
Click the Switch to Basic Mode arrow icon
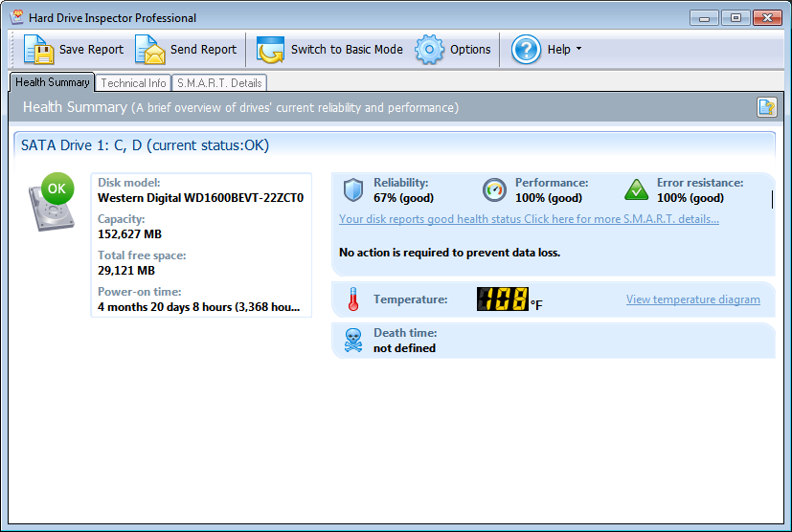pos(270,50)
